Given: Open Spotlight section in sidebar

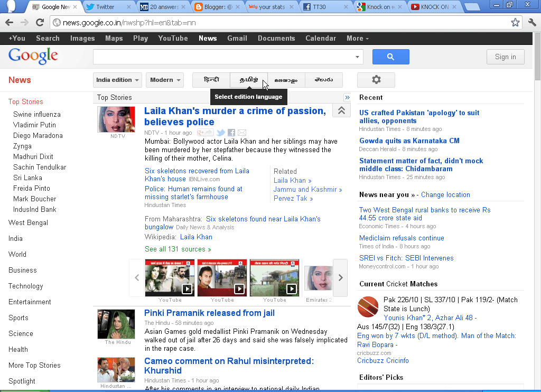Looking at the screenshot, I should point(22,381).
